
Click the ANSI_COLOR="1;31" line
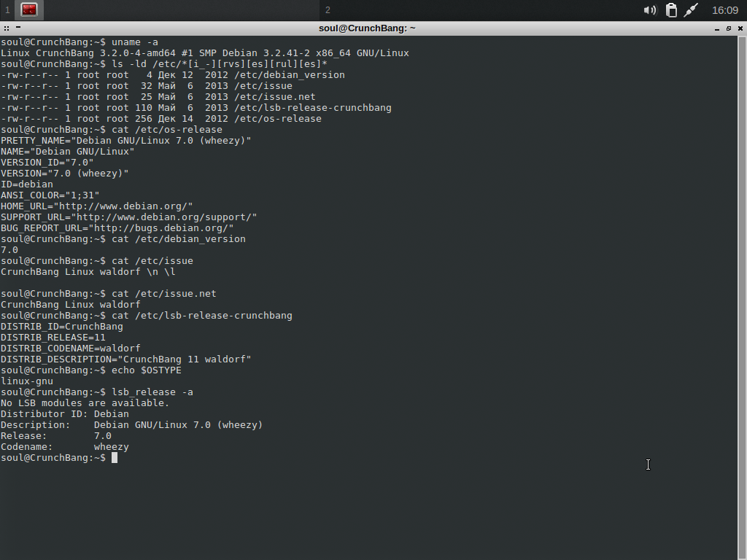coord(50,195)
